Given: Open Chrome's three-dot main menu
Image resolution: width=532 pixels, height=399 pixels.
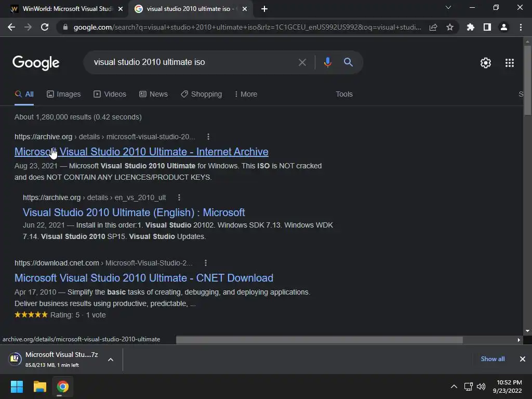Looking at the screenshot, I should (521, 27).
